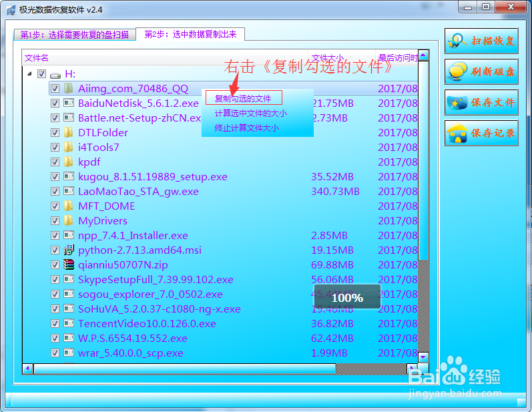532x412 pixels.
Task: Click the app icon in the title bar
Action: point(11,9)
